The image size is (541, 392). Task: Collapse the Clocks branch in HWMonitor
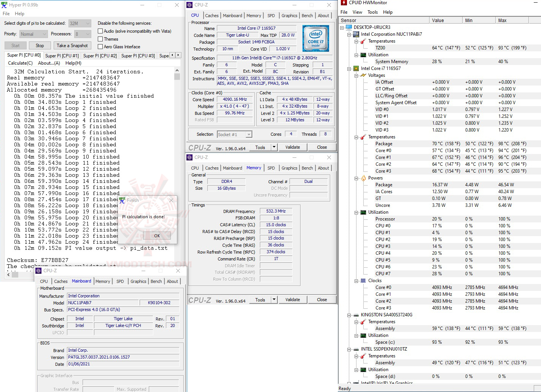click(x=356, y=281)
